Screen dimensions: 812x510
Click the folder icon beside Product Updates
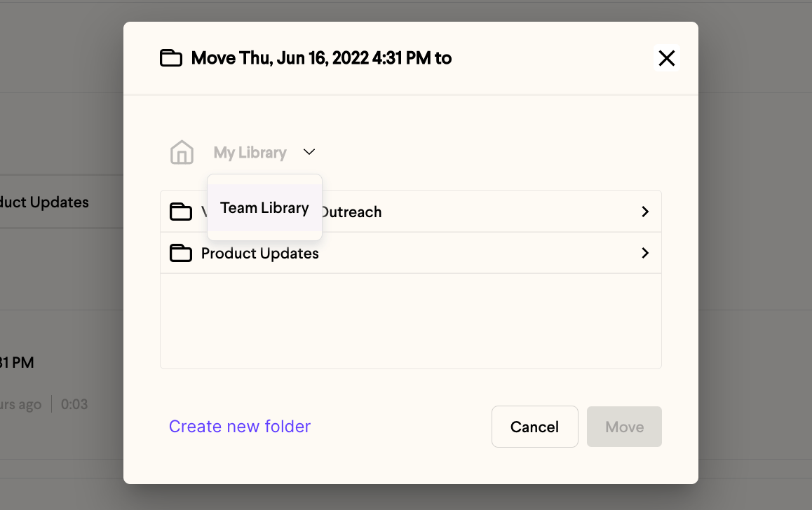coord(181,253)
